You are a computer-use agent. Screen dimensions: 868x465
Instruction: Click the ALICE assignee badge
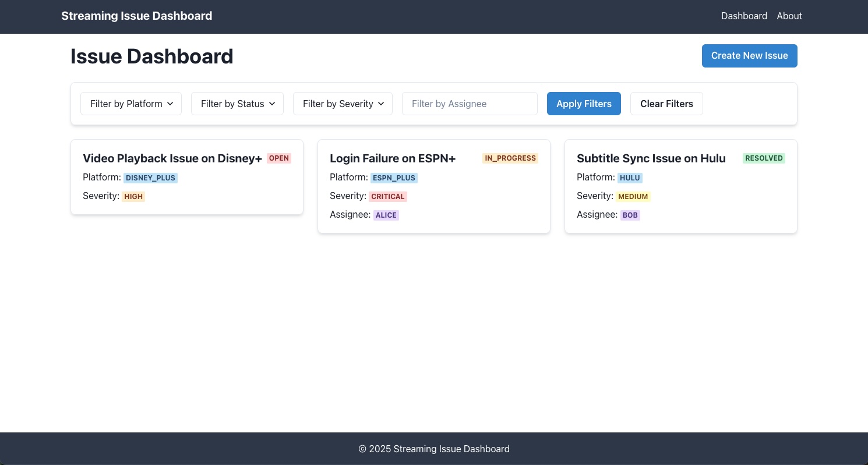click(386, 215)
